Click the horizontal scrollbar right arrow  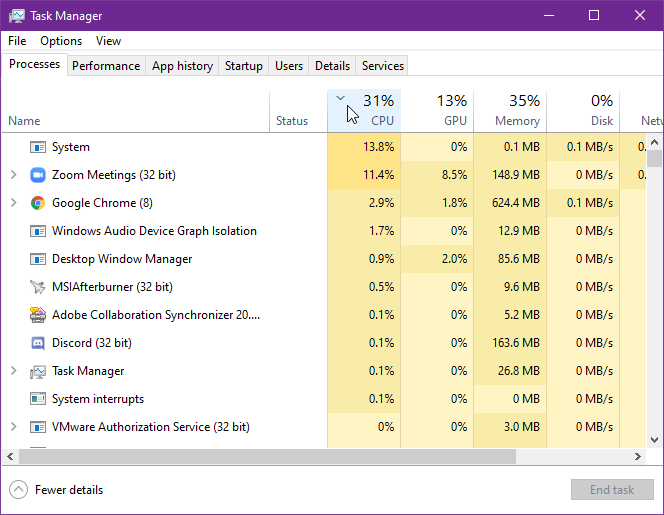click(x=638, y=457)
